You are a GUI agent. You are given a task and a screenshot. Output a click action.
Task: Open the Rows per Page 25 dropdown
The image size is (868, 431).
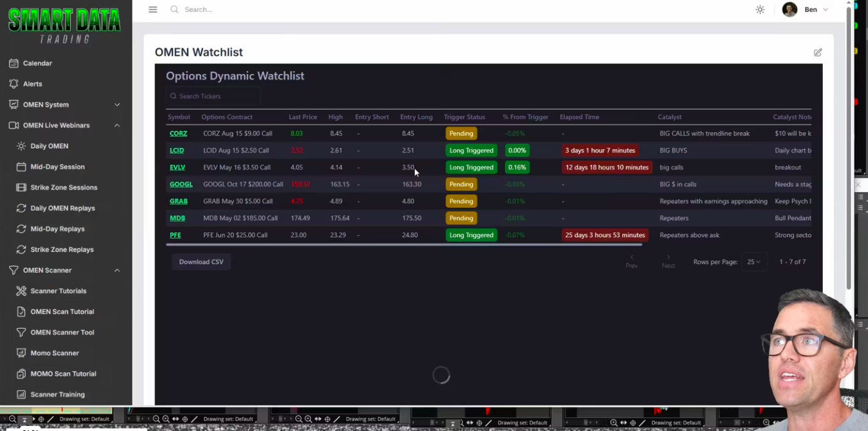click(x=754, y=262)
